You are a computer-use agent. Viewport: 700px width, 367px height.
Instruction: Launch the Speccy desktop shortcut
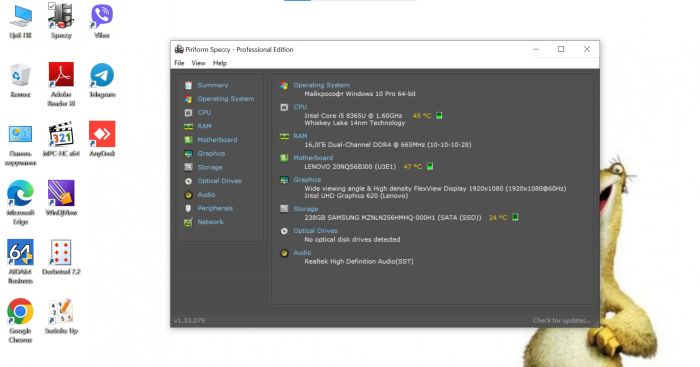[61, 21]
